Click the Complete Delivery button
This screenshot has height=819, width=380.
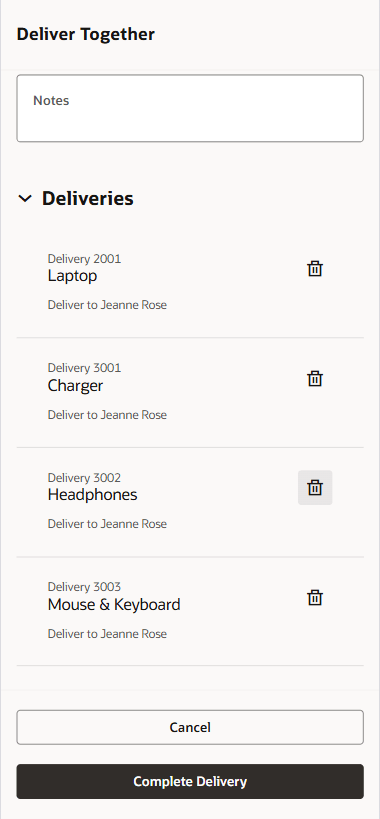click(x=190, y=781)
